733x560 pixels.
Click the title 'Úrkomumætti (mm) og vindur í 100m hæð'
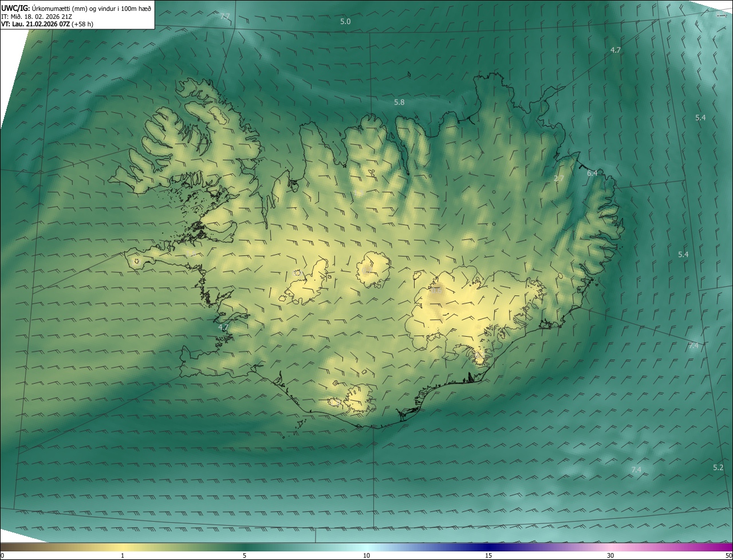[x=92, y=8]
